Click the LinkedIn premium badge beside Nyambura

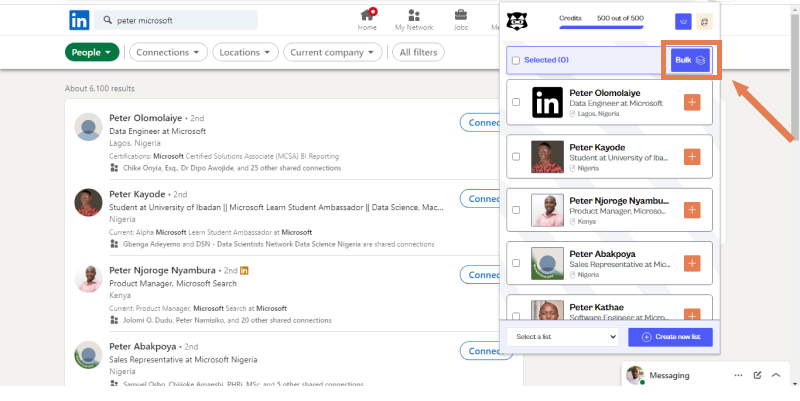244,270
